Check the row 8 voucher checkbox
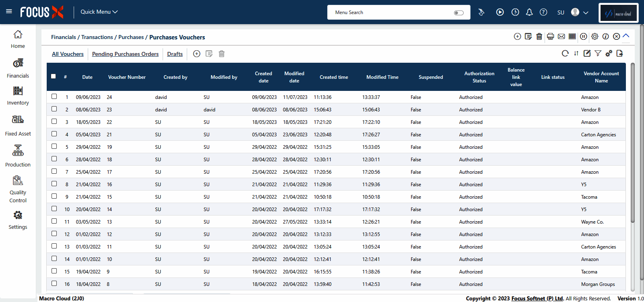 pos(54,184)
